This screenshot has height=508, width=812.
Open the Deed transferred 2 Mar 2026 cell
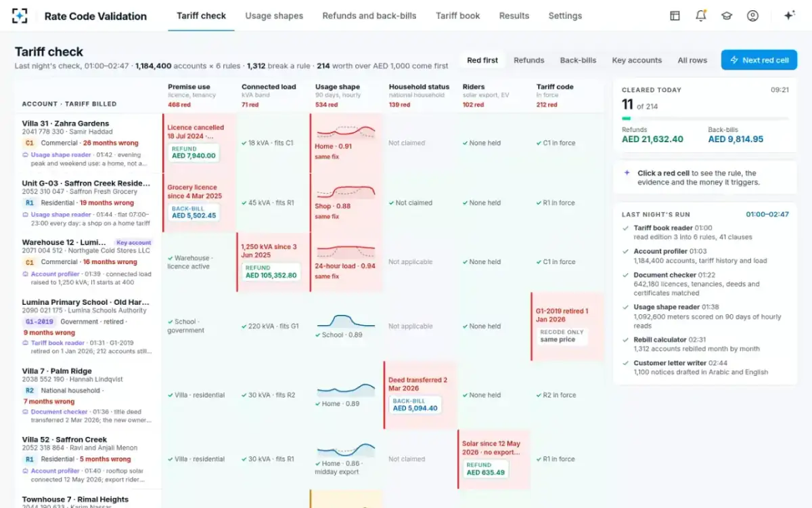click(420, 395)
